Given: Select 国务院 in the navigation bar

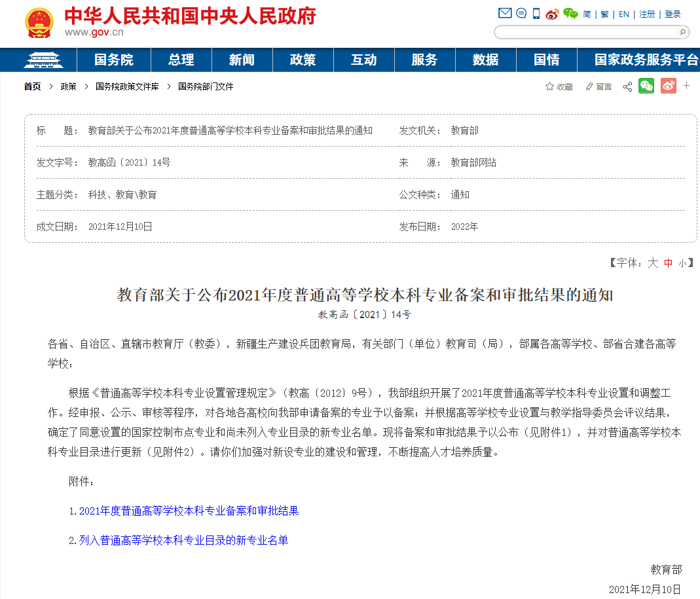Looking at the screenshot, I should (x=114, y=60).
